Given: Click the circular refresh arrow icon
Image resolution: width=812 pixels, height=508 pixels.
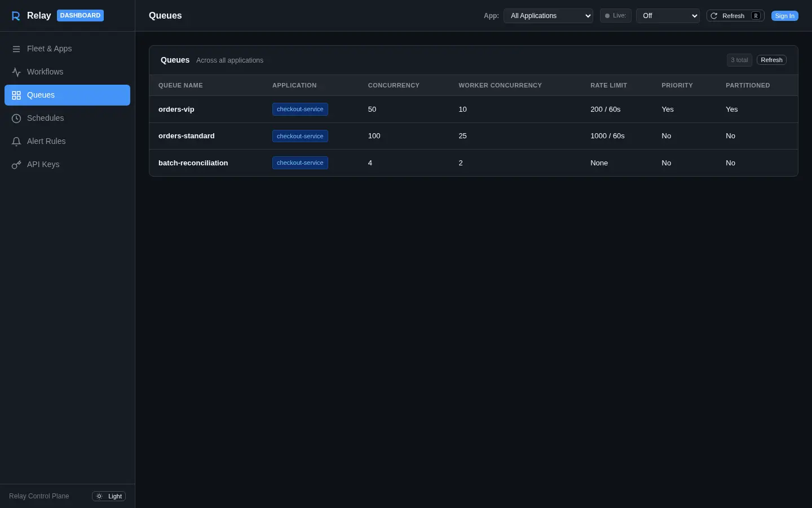Looking at the screenshot, I should (x=714, y=16).
